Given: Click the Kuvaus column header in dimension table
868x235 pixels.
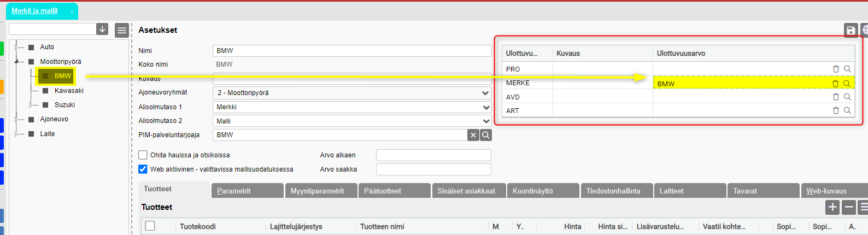Looking at the screenshot, I should coord(568,54).
